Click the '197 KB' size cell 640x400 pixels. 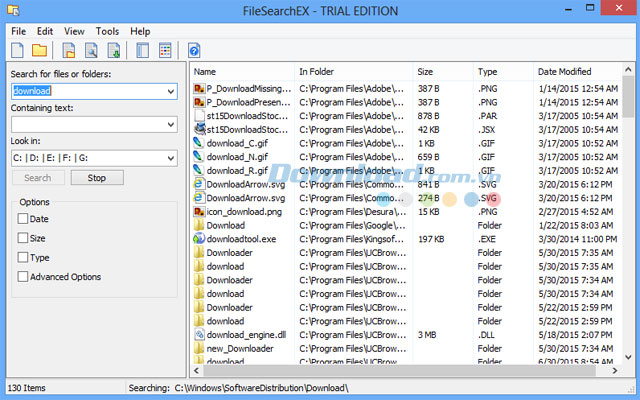click(x=431, y=239)
